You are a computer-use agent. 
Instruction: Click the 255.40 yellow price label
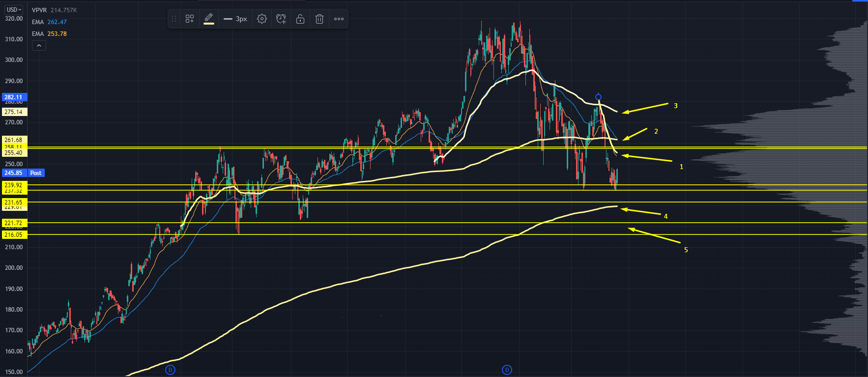14,153
